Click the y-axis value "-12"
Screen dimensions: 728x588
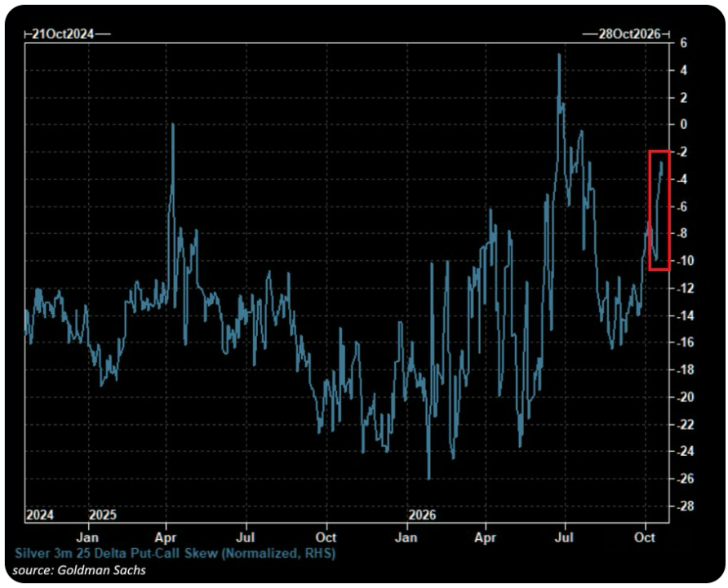685,288
